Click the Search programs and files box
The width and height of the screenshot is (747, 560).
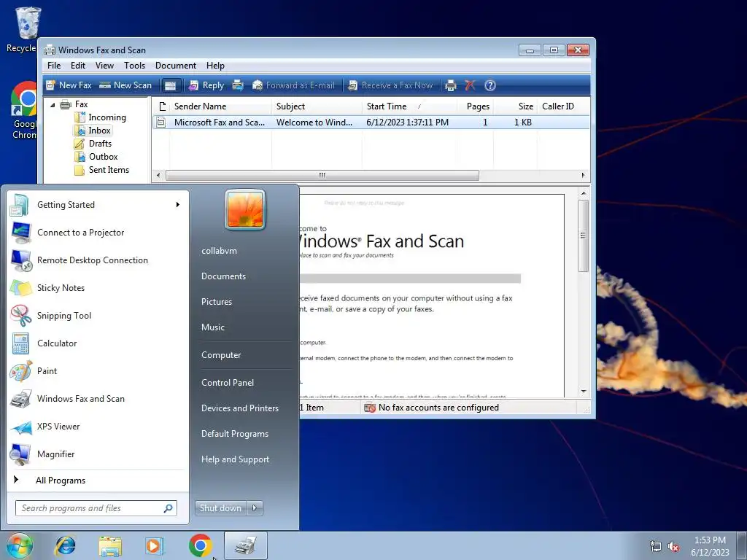(96, 508)
